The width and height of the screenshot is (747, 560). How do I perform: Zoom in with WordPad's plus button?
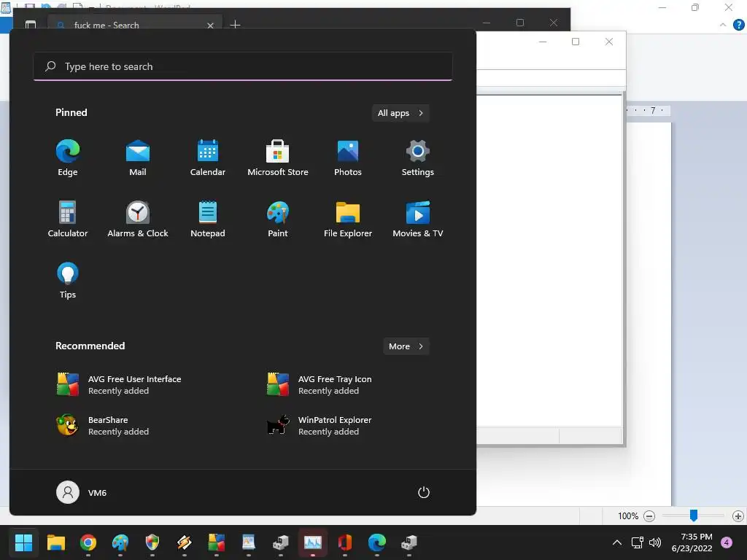[738, 516]
